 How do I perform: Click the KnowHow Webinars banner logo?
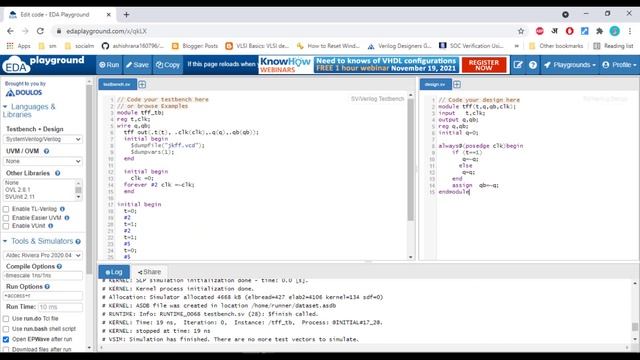[285, 65]
